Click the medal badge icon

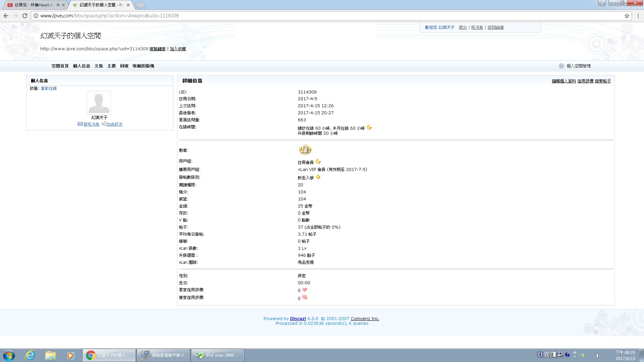tap(305, 150)
